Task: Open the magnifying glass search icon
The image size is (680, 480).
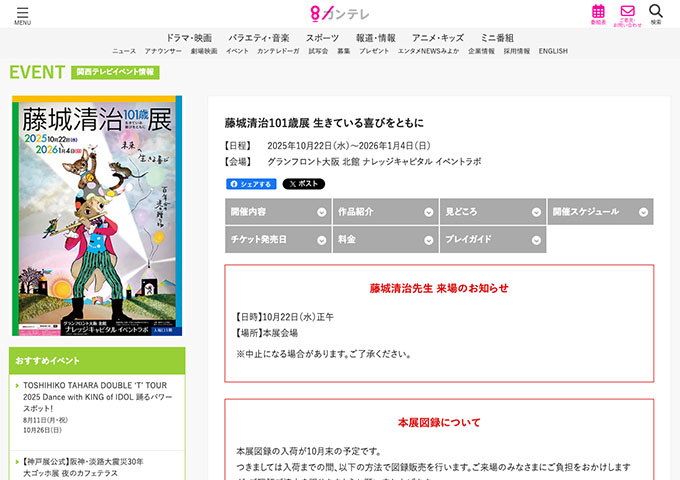Action: point(656,14)
